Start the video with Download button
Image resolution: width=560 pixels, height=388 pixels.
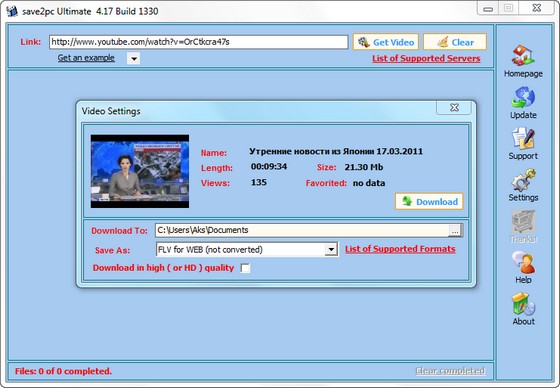pos(429,202)
